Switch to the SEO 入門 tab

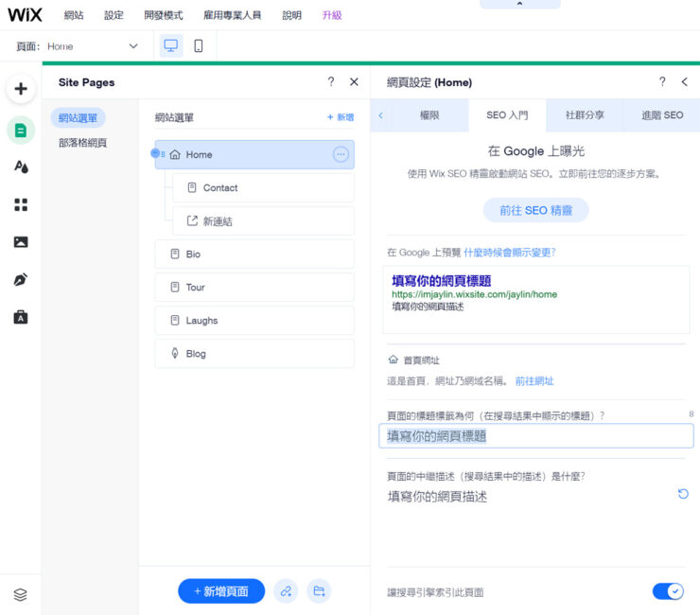[507, 115]
